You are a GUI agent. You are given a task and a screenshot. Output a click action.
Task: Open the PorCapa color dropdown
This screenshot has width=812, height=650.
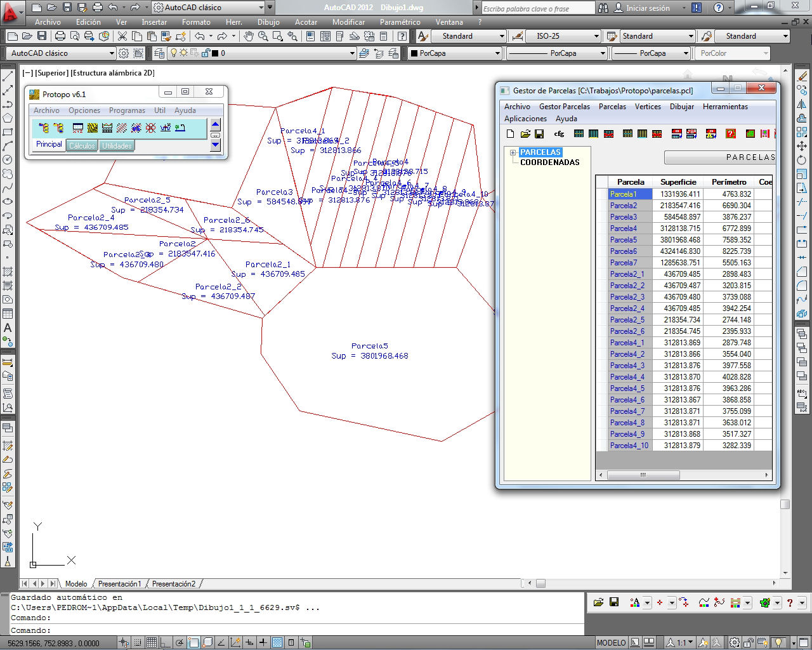(455, 53)
